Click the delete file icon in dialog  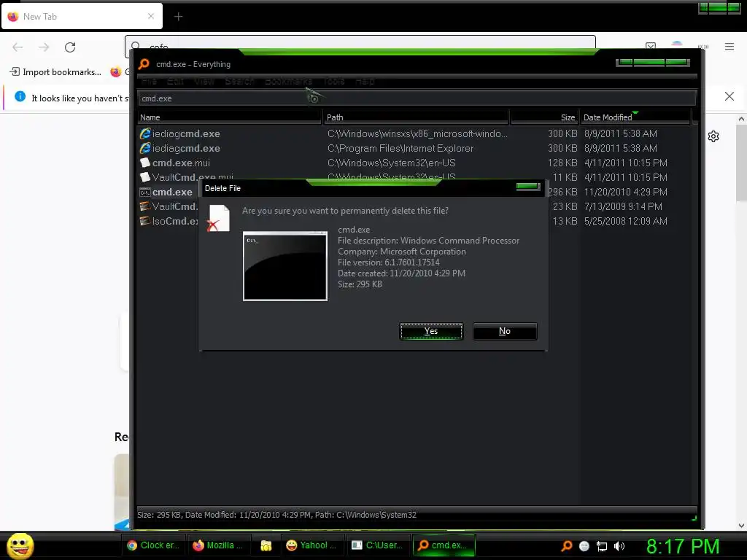click(218, 219)
